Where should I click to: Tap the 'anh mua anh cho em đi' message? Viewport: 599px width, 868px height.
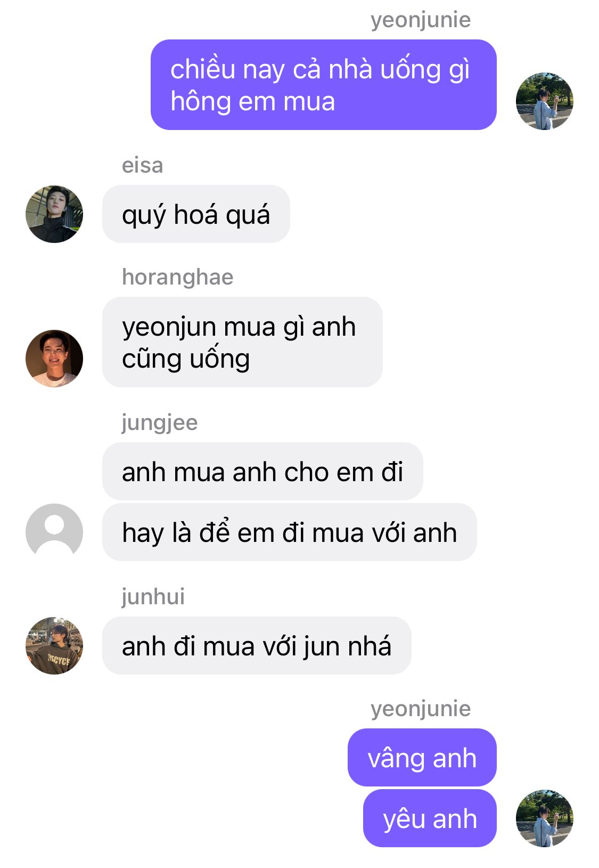click(262, 472)
